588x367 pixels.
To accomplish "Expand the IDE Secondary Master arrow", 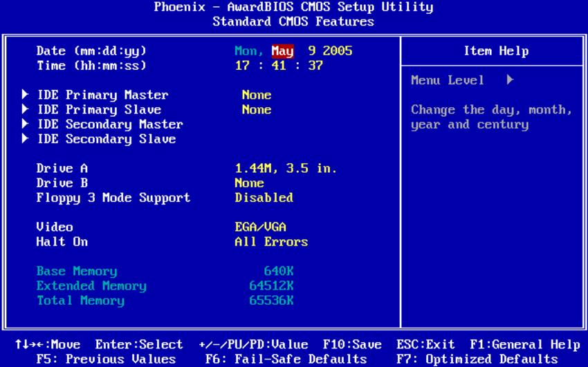I will pos(25,124).
